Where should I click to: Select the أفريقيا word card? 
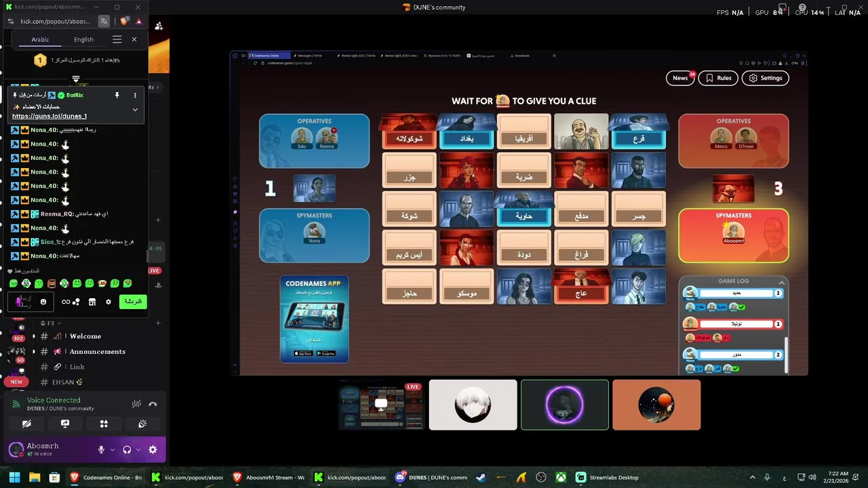(x=524, y=132)
